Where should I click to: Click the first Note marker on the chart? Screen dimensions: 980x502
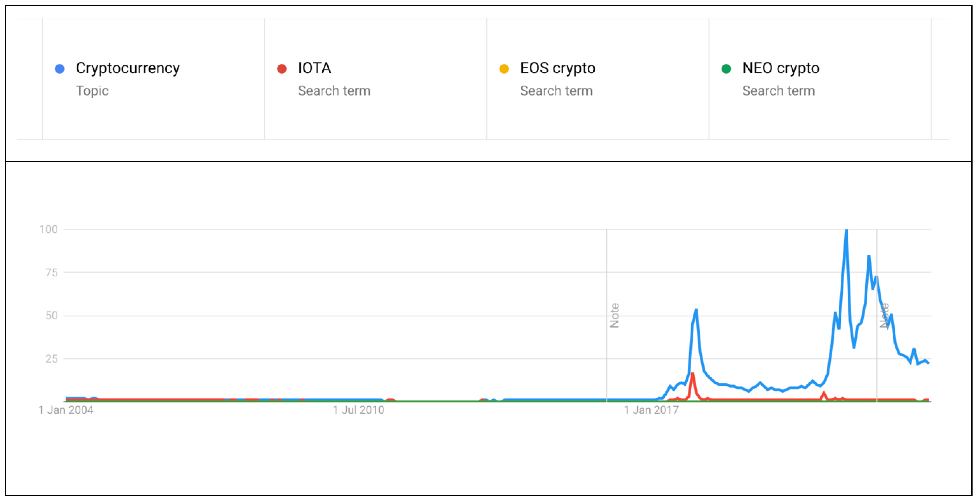tap(614, 315)
